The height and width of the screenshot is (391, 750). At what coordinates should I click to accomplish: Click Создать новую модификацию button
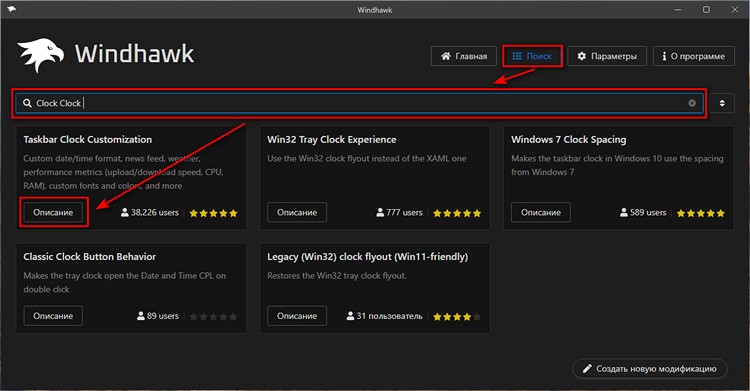click(x=650, y=369)
